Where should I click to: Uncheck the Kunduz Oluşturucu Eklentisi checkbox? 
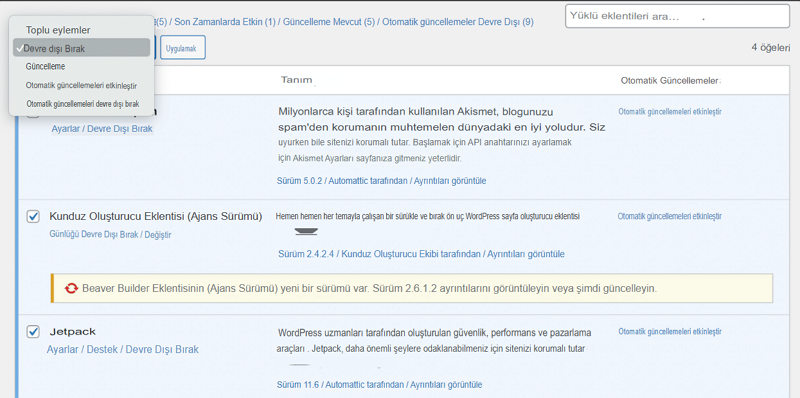(33, 217)
